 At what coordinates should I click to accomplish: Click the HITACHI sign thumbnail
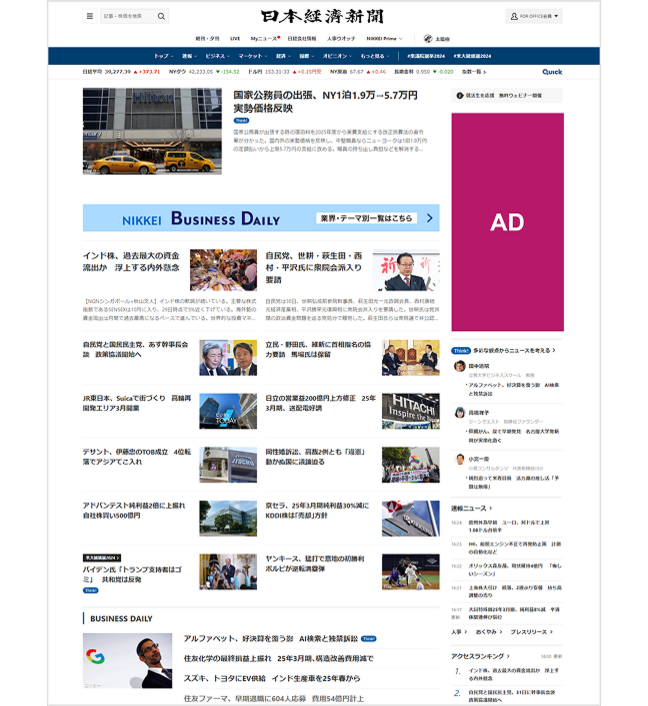pyautogui.click(x=411, y=411)
